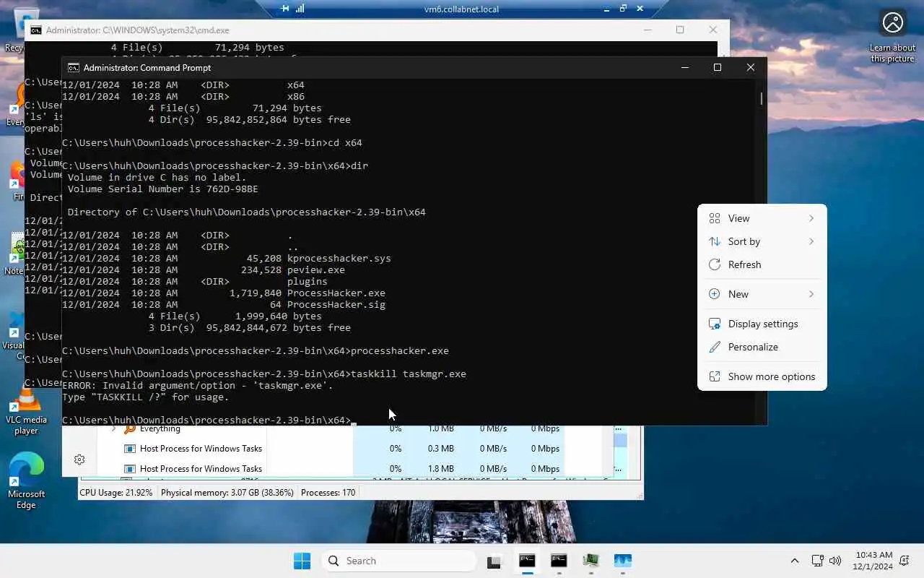
Task: Click the ERROR: Invalid argument/option line
Action: coord(198,385)
